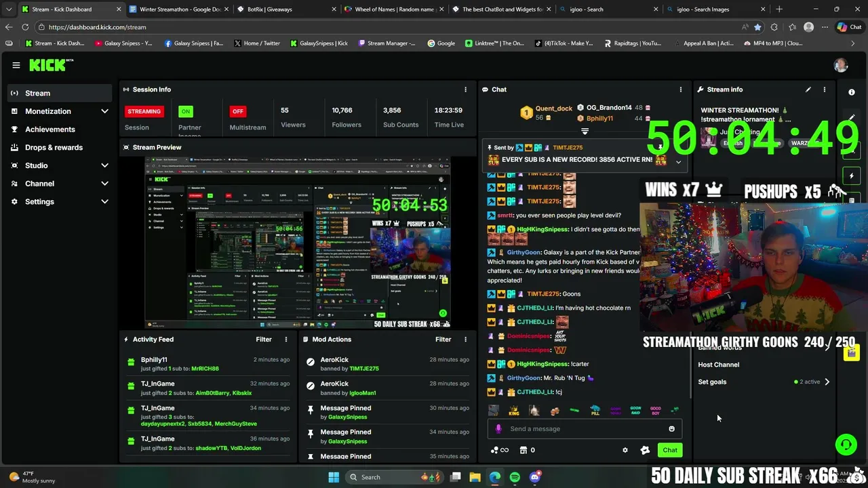Image resolution: width=868 pixels, height=488 pixels.
Task: Open chat settings gear icon
Action: point(625,450)
